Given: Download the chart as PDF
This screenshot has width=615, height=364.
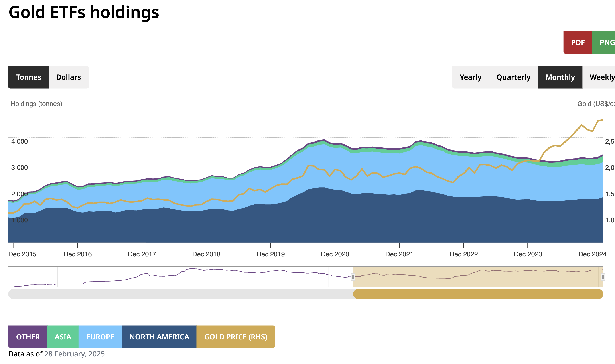Looking at the screenshot, I should point(578,42).
